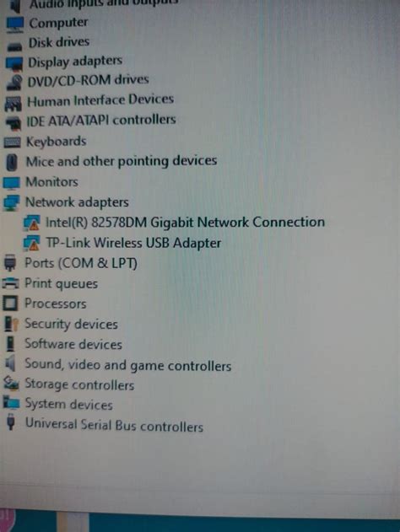Click the Keyboards category icon
This screenshot has width=400, height=532.
(x=12, y=142)
